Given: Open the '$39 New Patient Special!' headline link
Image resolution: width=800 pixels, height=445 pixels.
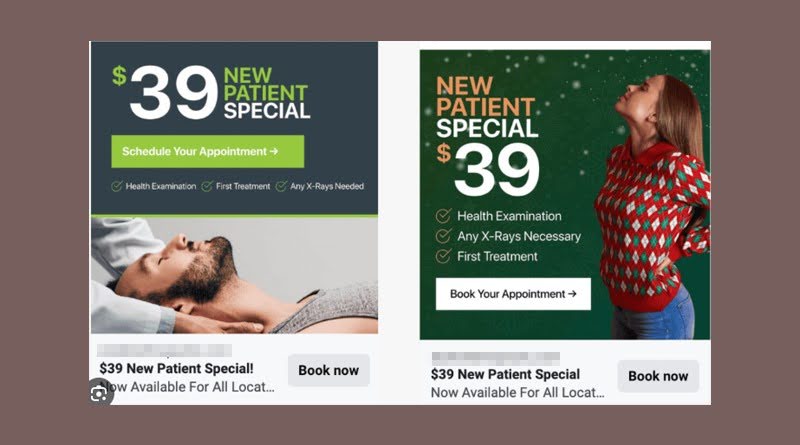Looking at the screenshot, I should click(x=176, y=368).
